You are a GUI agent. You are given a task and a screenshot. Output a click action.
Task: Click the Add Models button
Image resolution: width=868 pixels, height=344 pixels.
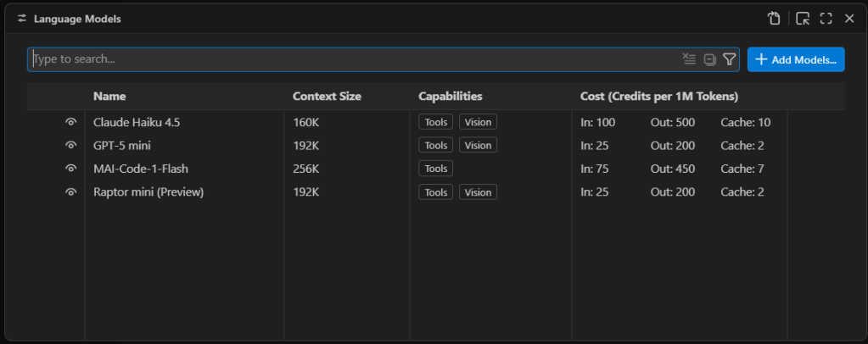[x=796, y=59]
